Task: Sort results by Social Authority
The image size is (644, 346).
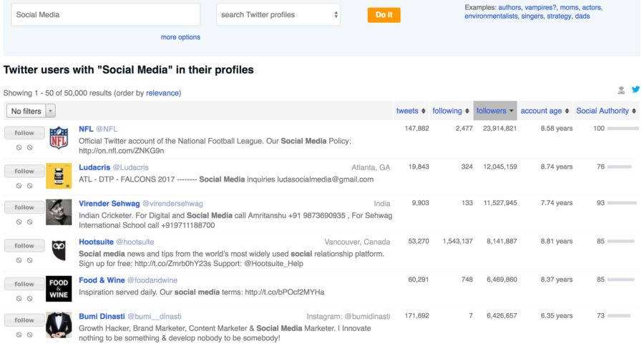Action: click(x=606, y=111)
